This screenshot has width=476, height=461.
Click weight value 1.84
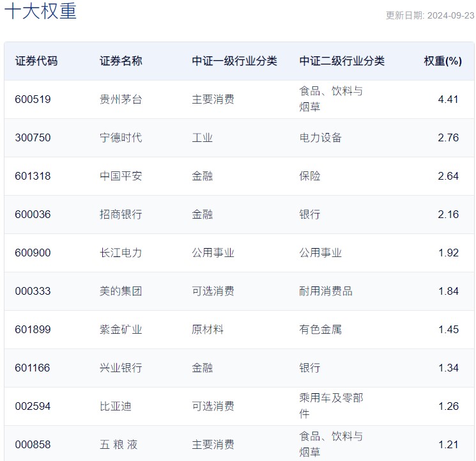click(448, 291)
